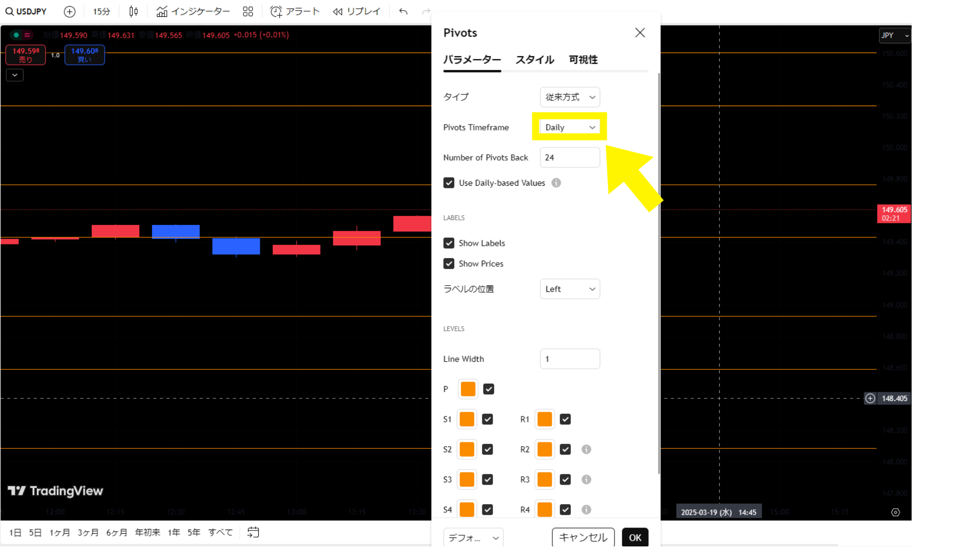Open the ラベルの位置 Left dropdown
The image size is (980, 551).
tap(570, 289)
